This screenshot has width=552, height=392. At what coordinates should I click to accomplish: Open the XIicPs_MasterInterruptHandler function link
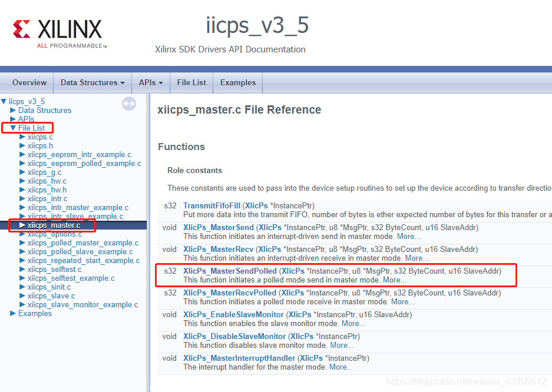pyautogui.click(x=239, y=358)
